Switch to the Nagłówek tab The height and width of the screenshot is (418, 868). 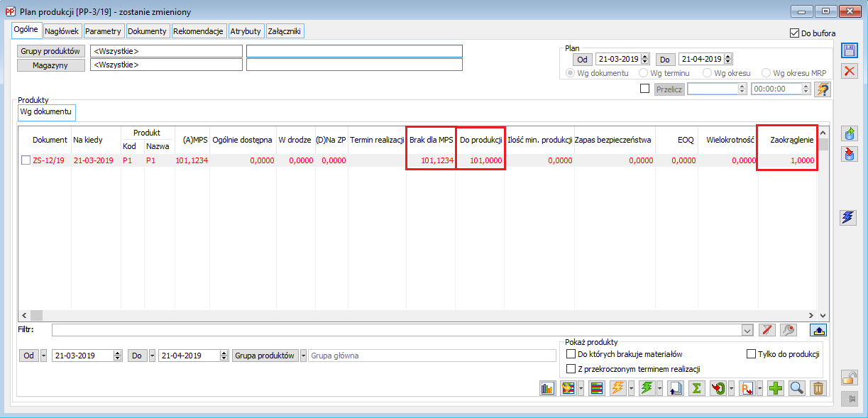(x=62, y=31)
